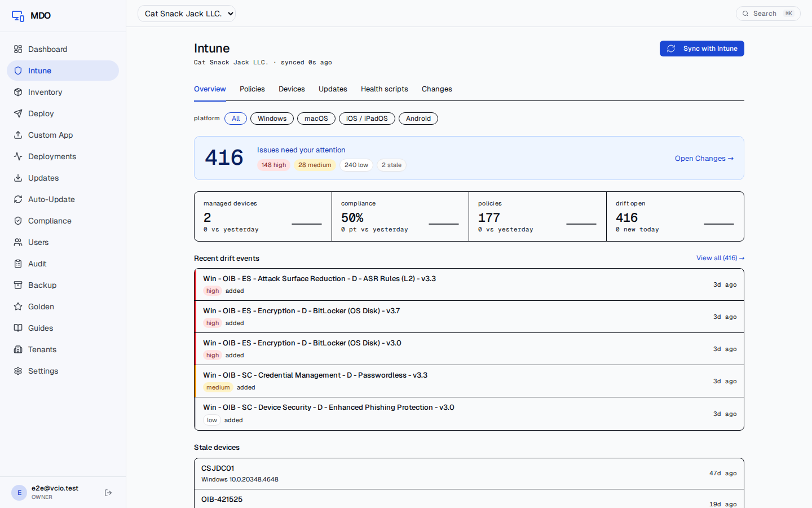Click the 148 high badge
This screenshot has width=812, height=508.
point(273,165)
